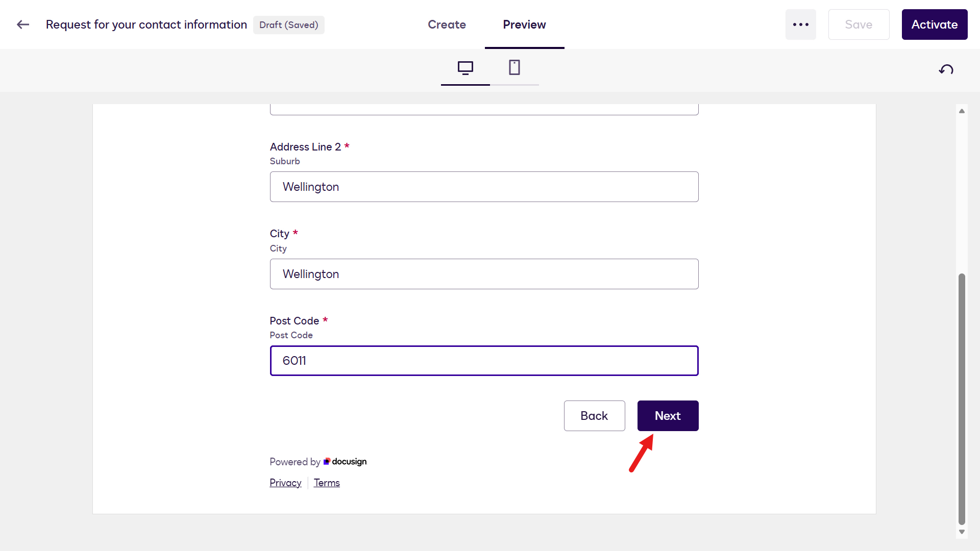The image size is (980, 551).
Task: Switch to desktop preview icon
Action: (465, 68)
